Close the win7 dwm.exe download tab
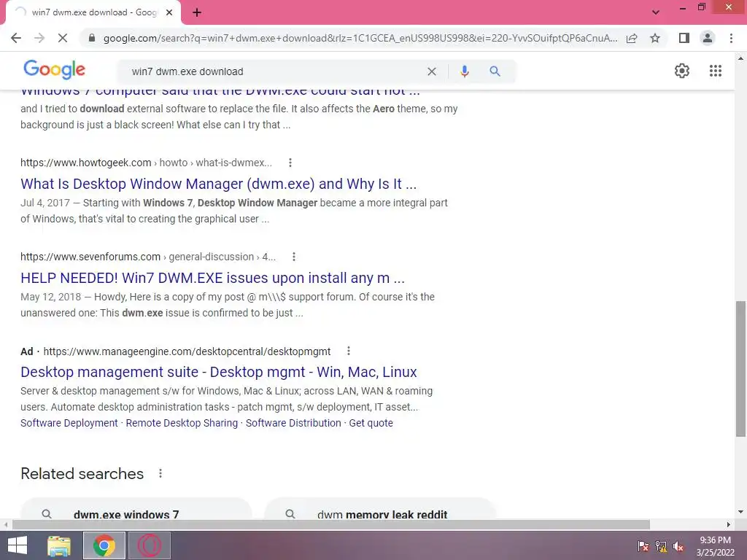The image size is (747, 560). click(169, 12)
